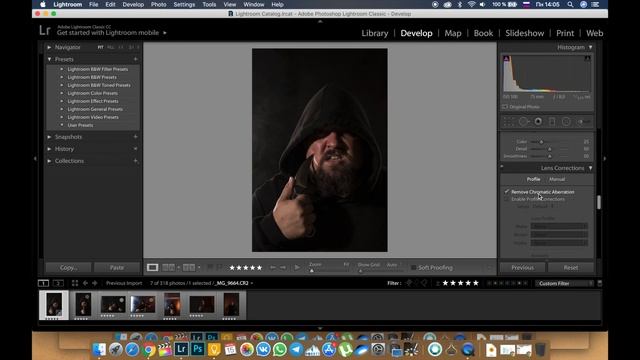Create new collection with plus icon

(136, 161)
